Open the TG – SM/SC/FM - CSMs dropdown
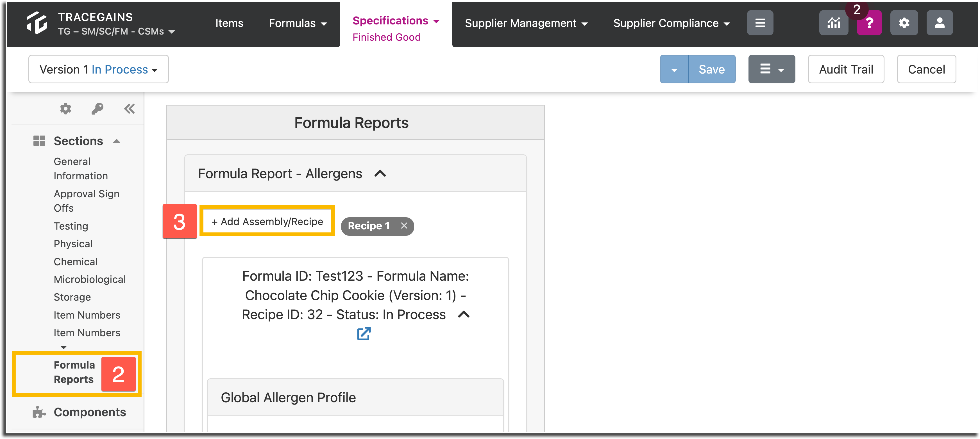 coord(116,31)
